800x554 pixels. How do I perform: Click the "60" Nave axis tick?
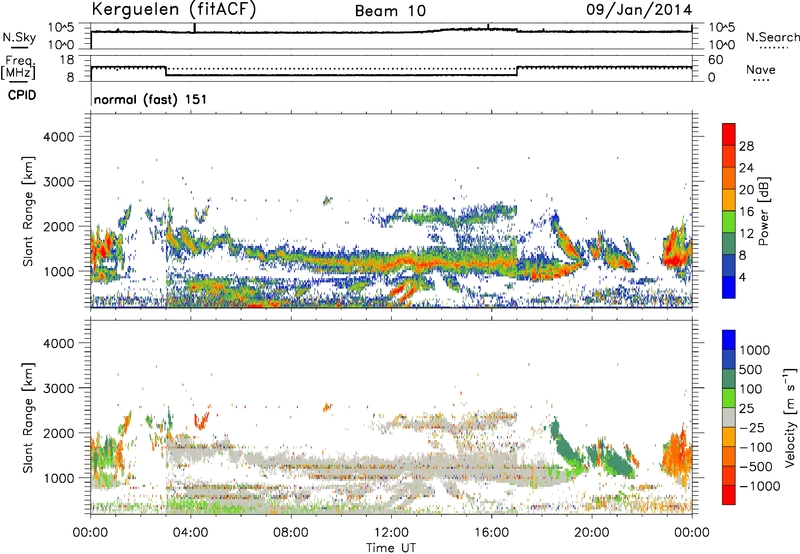[715, 60]
